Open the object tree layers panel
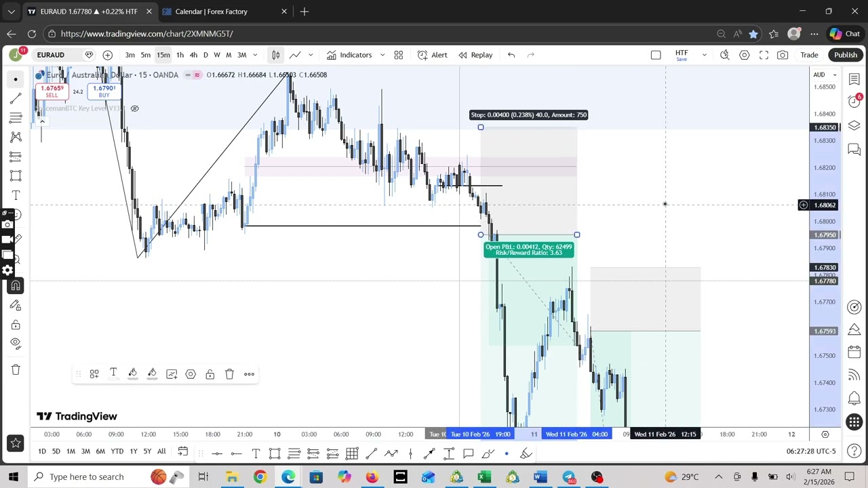Viewport: 868px width, 488px height. pyautogui.click(x=854, y=126)
